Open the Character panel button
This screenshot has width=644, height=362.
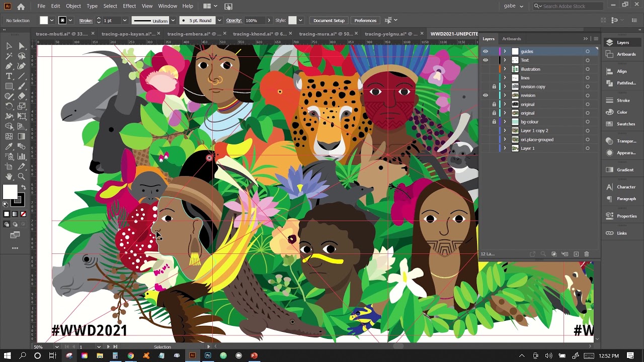pos(622,187)
